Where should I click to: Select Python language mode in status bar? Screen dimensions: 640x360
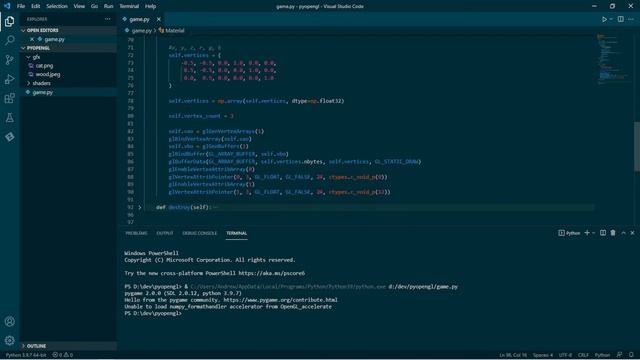[602, 355]
